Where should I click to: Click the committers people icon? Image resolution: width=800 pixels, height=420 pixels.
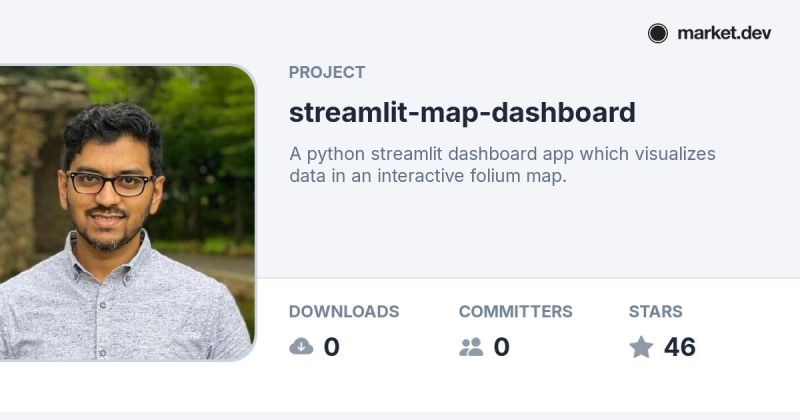[471, 347]
